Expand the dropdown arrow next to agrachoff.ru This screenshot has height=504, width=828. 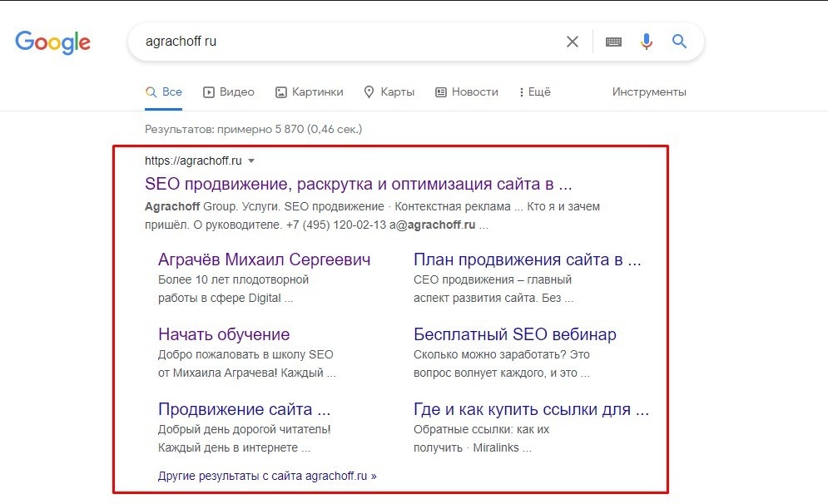[251, 161]
